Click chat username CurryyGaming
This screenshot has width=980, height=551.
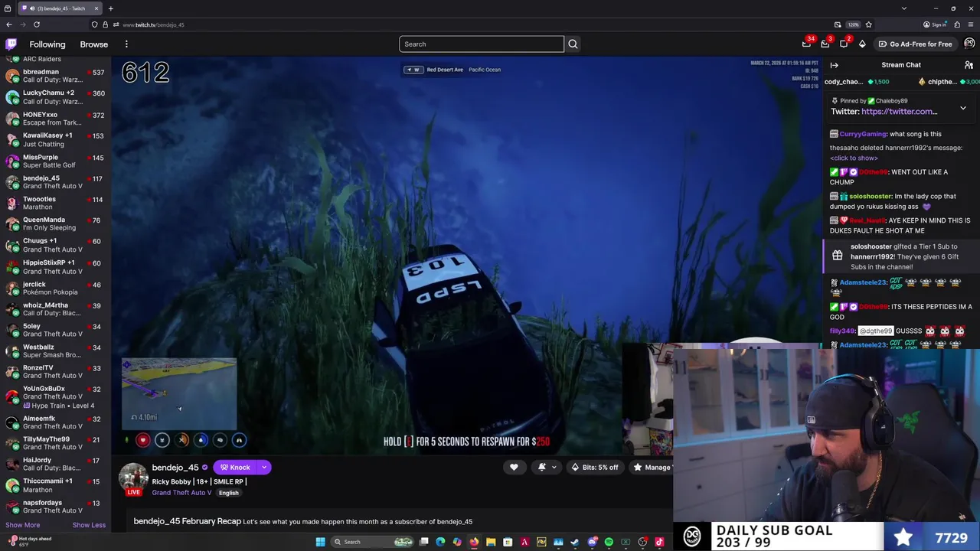863,134
